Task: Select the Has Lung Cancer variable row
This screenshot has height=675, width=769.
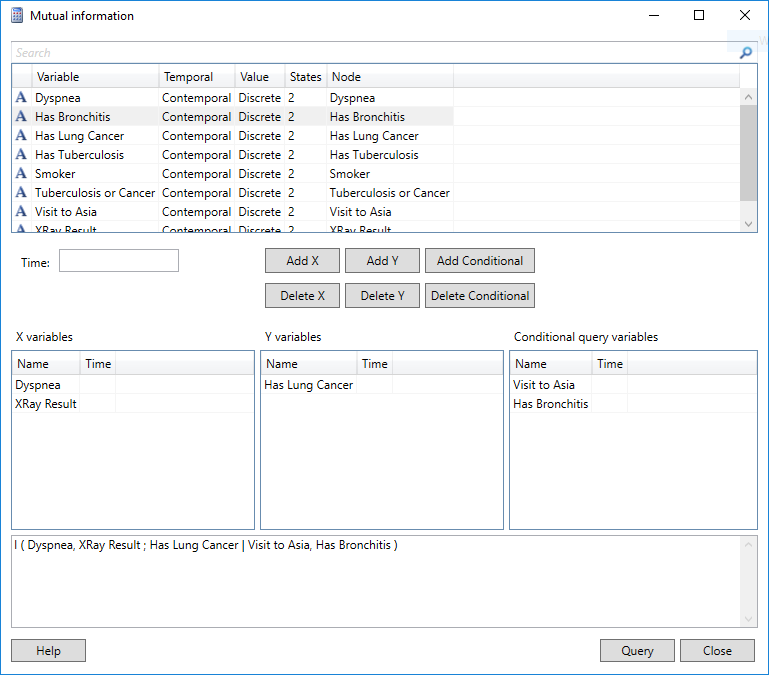Action: 233,136
